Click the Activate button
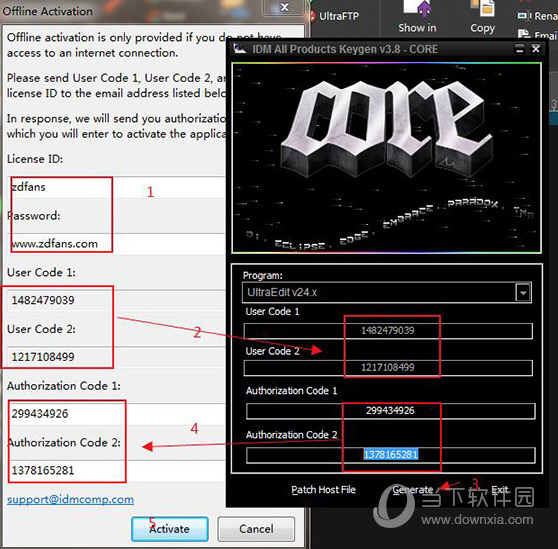The image size is (558, 549). click(x=170, y=529)
